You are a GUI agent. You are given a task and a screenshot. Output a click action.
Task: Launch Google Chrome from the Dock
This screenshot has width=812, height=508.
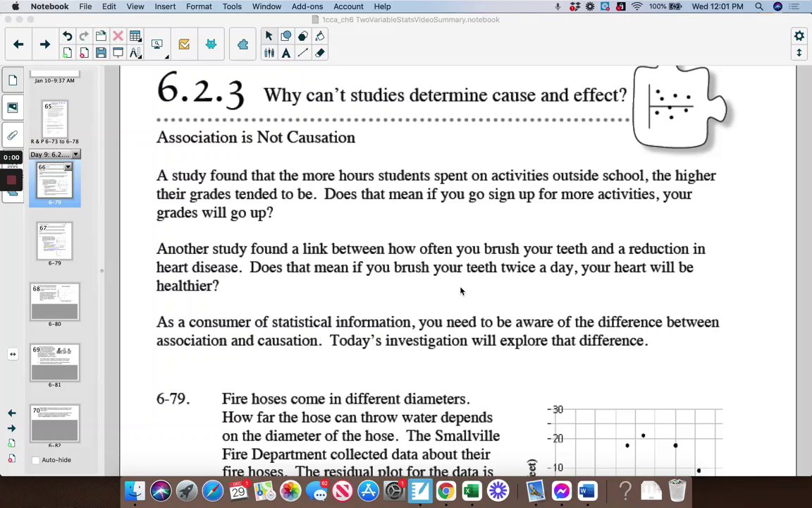pos(445,490)
